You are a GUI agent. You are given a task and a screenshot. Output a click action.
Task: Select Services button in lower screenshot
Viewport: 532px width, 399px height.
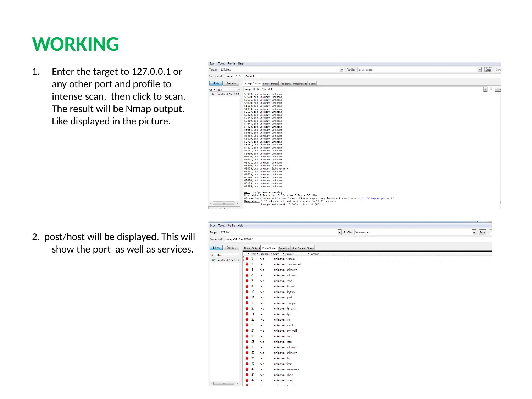tap(231, 248)
